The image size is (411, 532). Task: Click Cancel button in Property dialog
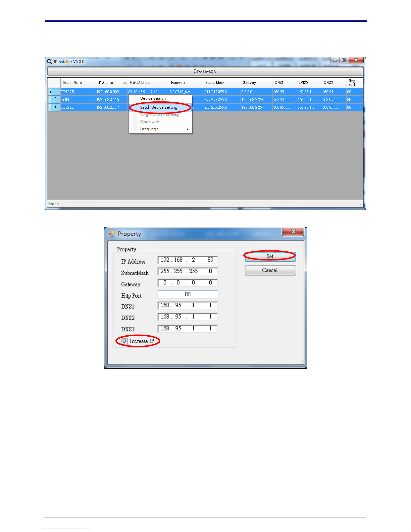pos(270,270)
